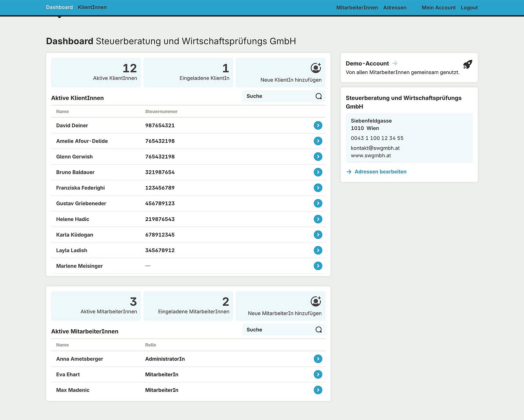Click the Eingeladene MitarbeiterInnen card showing 2
The height and width of the screenshot is (420, 524).
point(188,306)
